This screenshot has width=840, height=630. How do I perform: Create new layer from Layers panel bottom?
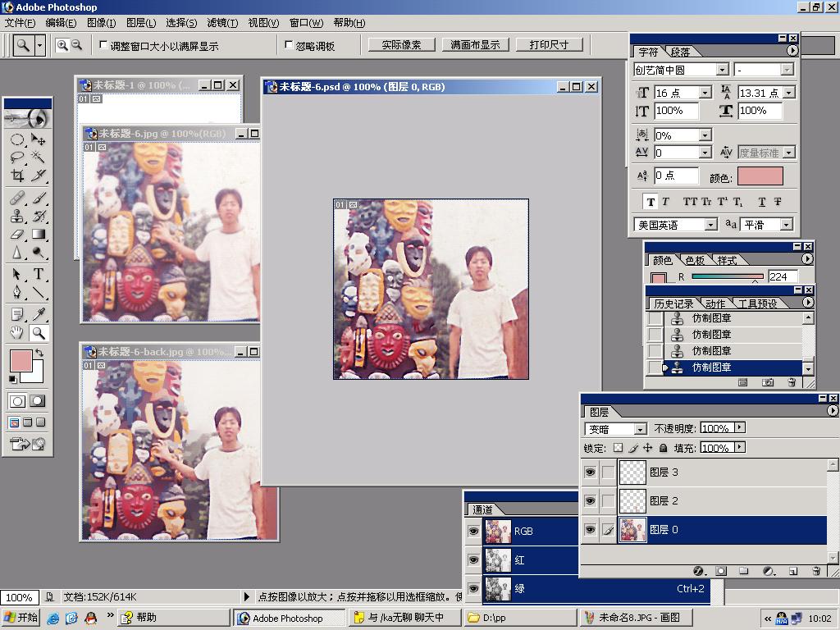point(793,571)
